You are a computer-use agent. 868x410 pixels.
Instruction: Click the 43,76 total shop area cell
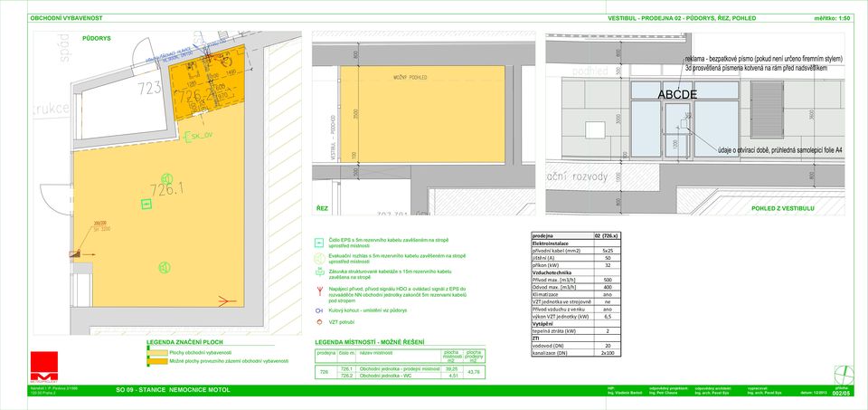(473, 372)
